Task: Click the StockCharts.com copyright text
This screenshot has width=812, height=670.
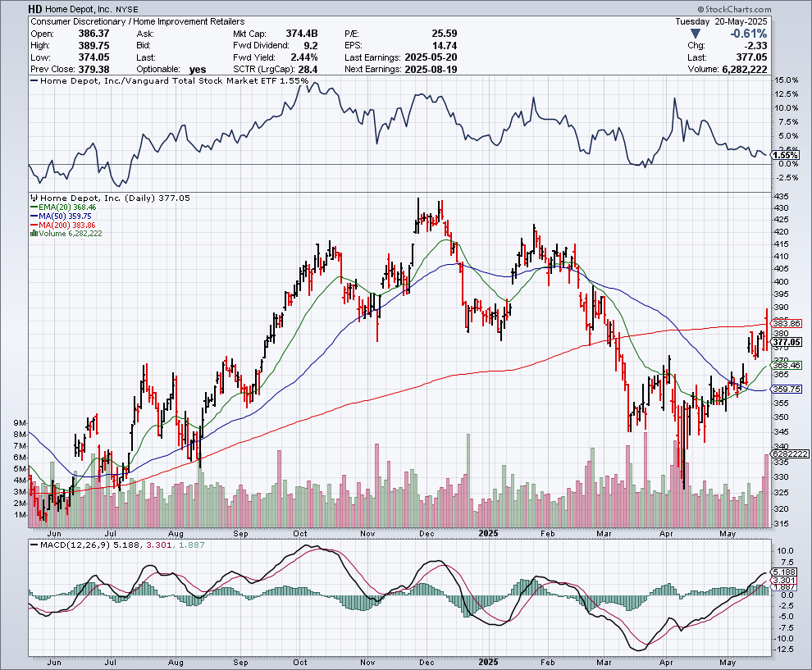Action: (734, 9)
